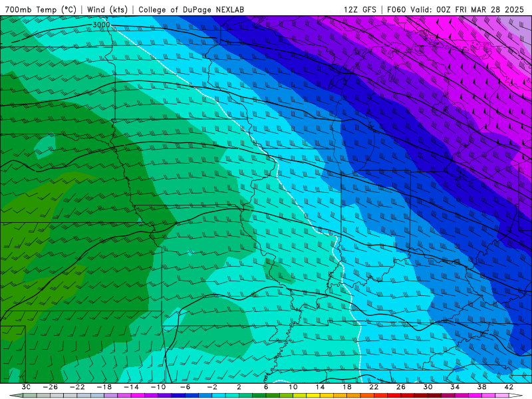Image resolution: width=532 pixels, height=399 pixels.
Task: Click the '3000' height contour label
Action: coord(102,25)
